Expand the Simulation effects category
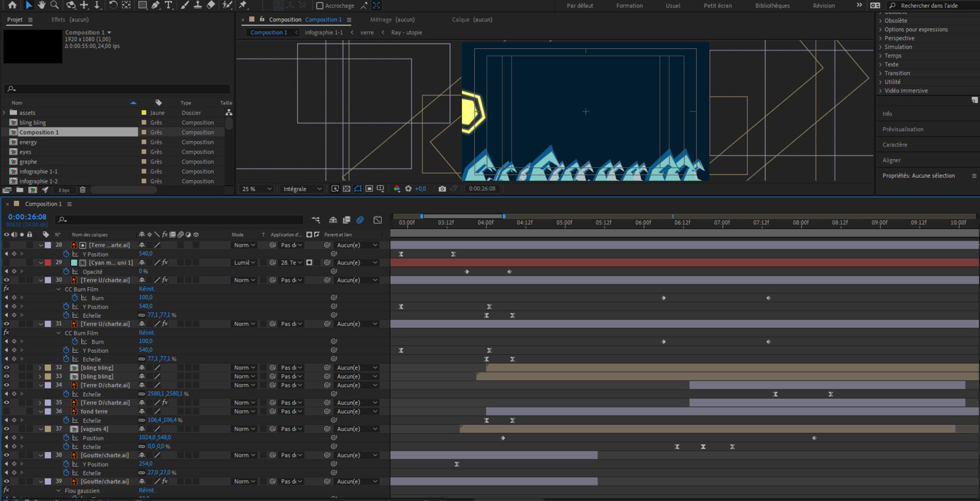This screenshot has width=980, height=501. [880, 47]
